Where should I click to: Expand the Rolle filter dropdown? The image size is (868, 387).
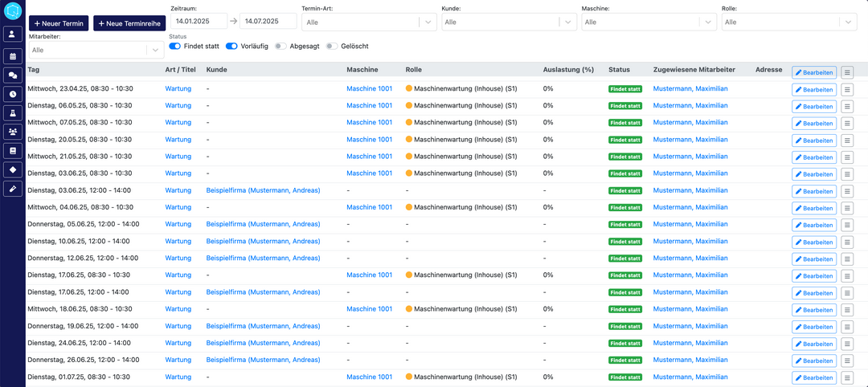tap(848, 22)
